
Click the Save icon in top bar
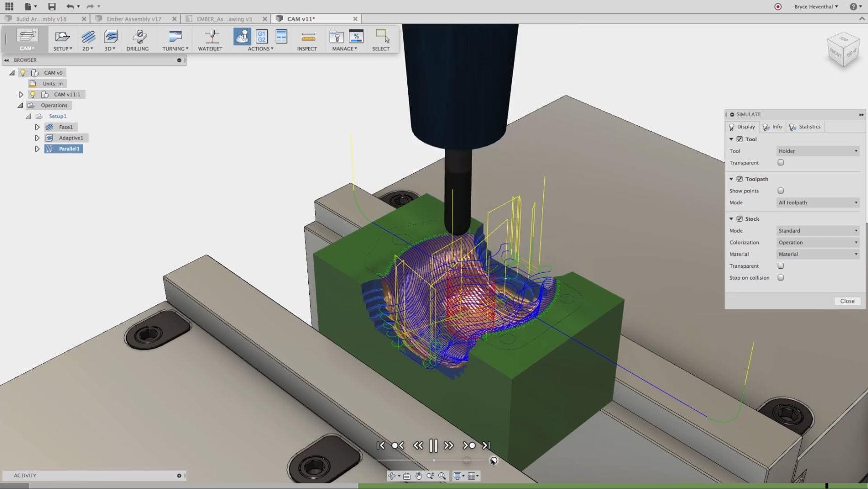click(52, 6)
